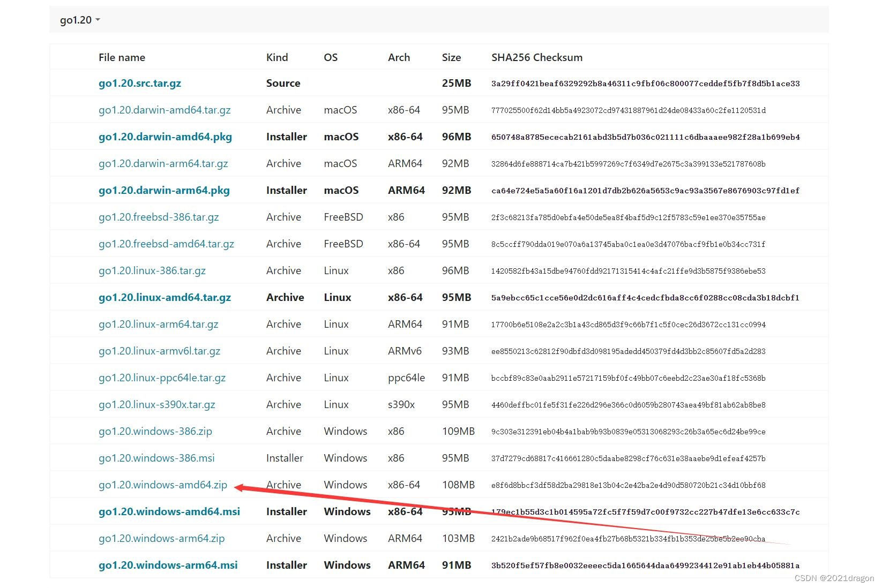Viewport: 882px width, 588px height.
Task: Click 108MB size of windows-amd64.zip
Action: coord(458,485)
